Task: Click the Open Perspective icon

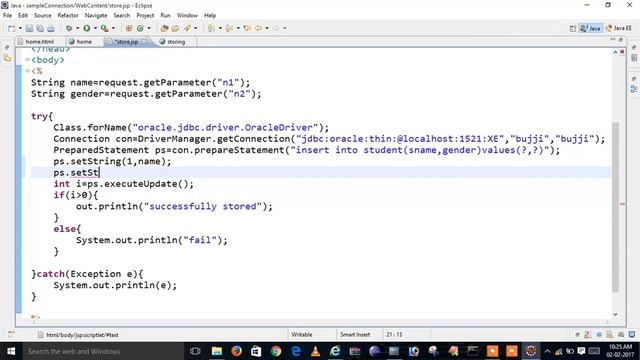Action: pos(573,28)
